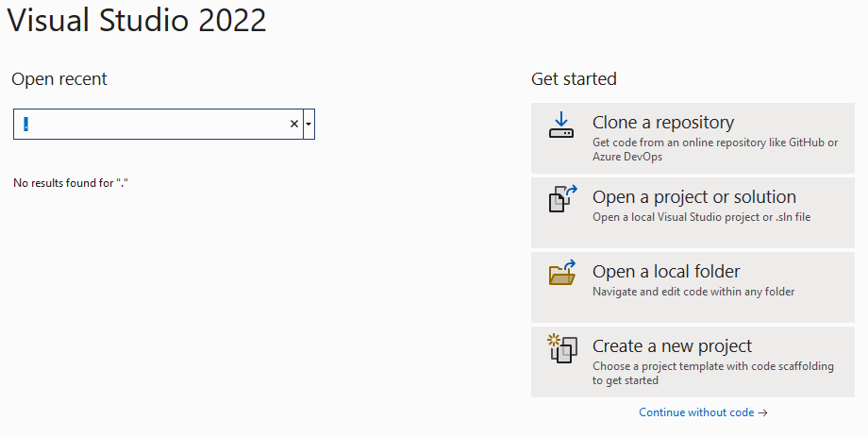Click the Clone a repository download icon
Viewport: 868px width, 437px height.
point(561,126)
